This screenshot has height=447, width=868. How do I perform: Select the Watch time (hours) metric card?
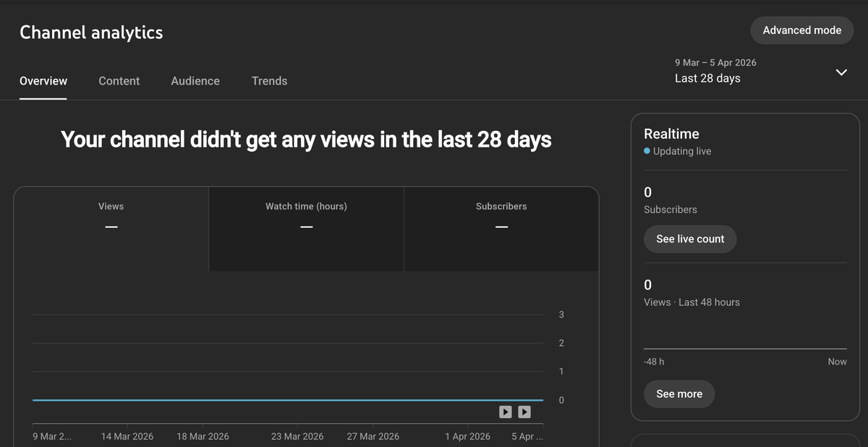(306, 229)
